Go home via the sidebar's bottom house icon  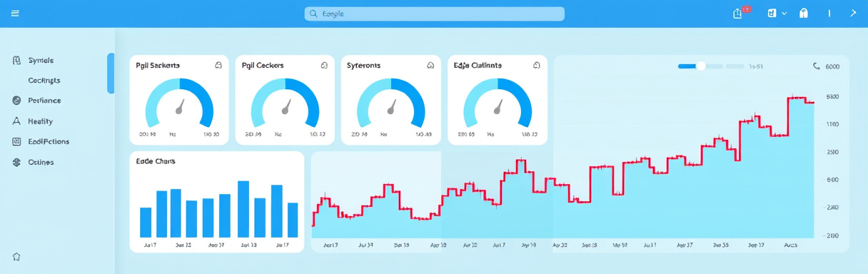(16, 256)
